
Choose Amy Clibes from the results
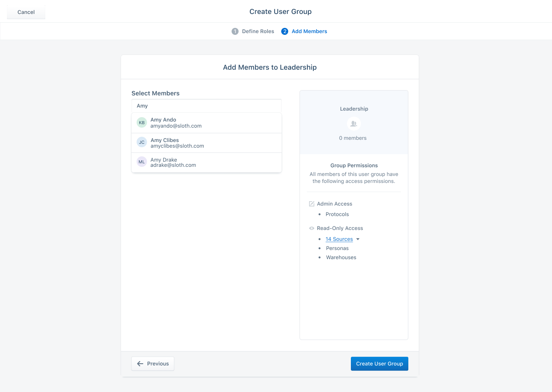pos(206,143)
